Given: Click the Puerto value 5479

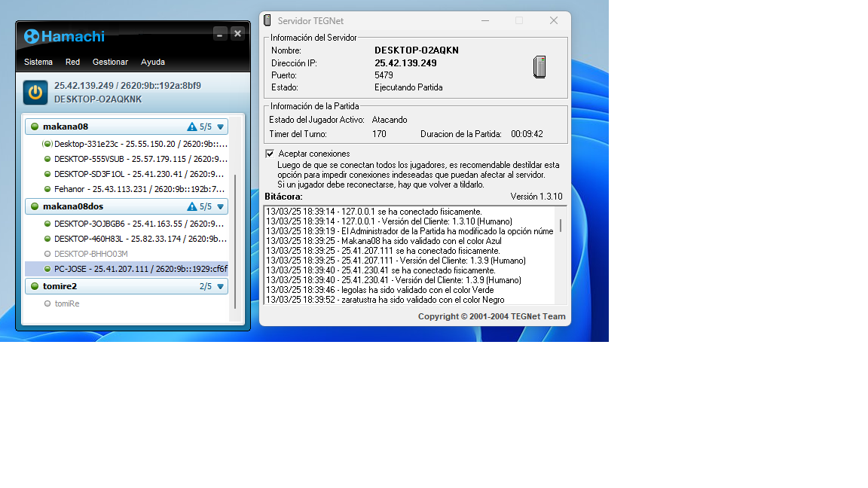Looking at the screenshot, I should tap(384, 75).
